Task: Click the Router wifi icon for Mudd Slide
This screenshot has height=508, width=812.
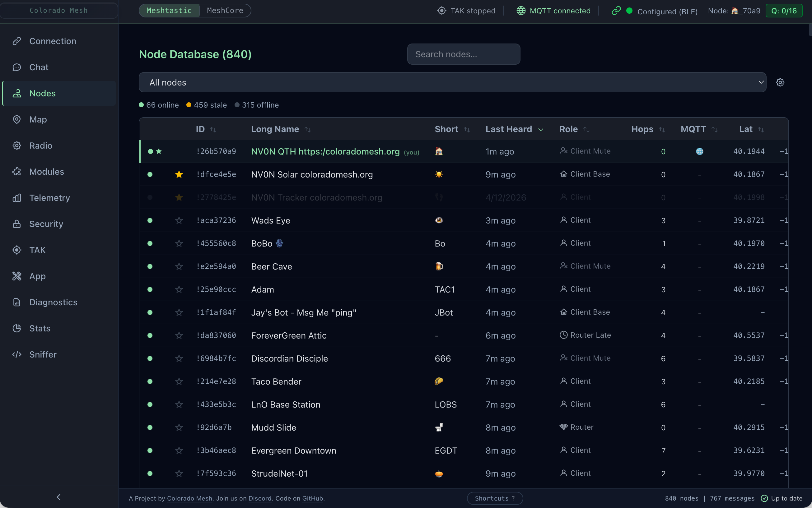Action: coord(563,427)
